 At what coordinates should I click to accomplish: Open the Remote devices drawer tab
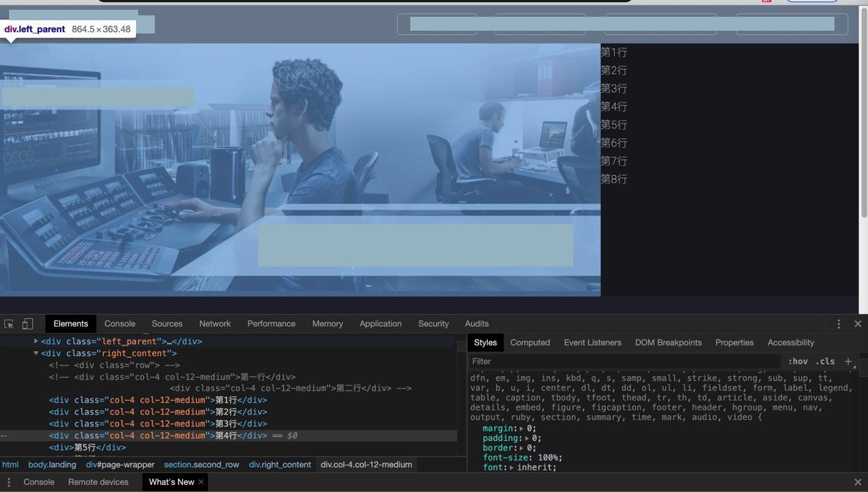[98, 482]
